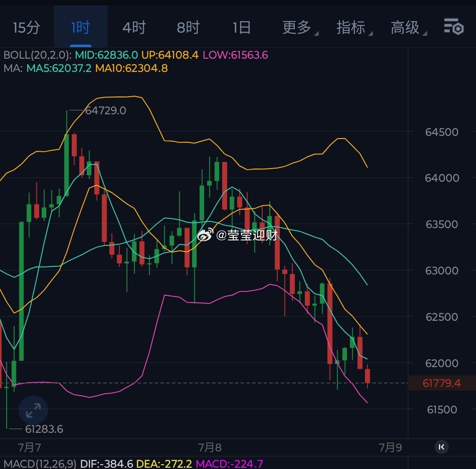This screenshot has width=476, height=469.
Task: Click the latest red candle at far right
Action: click(x=367, y=376)
